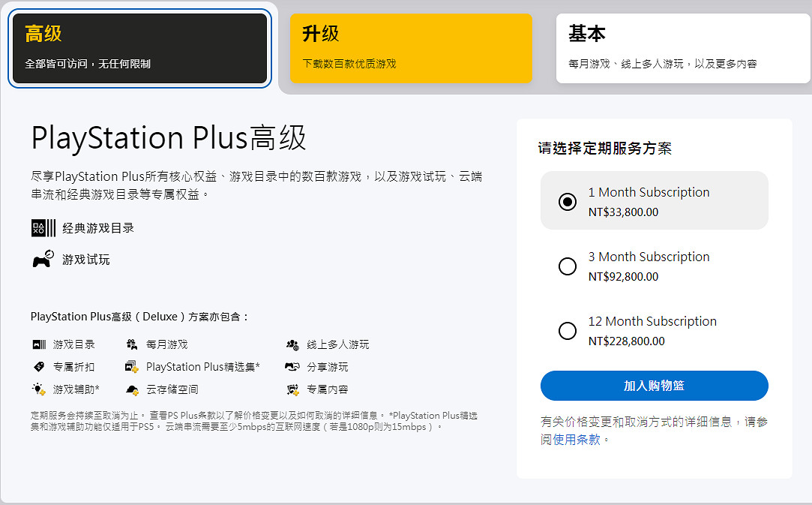
Task: Click the 专属折扣 icon
Action: pyautogui.click(x=37, y=366)
